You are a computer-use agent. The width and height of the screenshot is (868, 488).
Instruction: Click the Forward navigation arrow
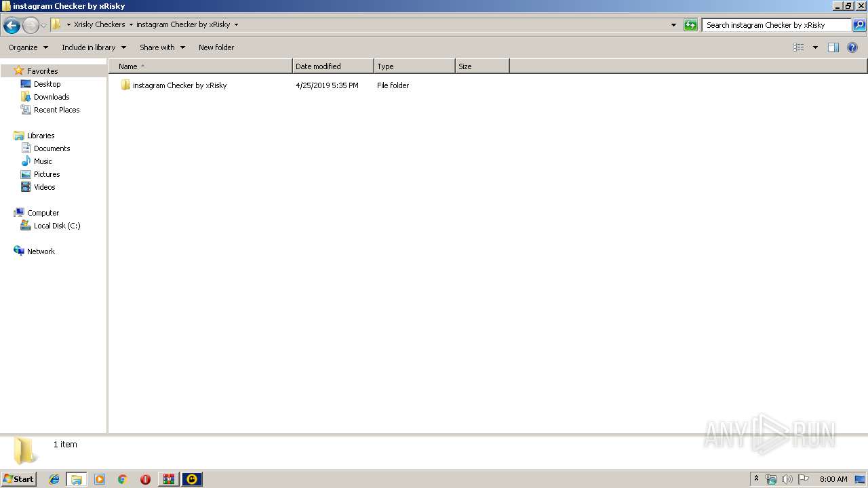pos(31,26)
